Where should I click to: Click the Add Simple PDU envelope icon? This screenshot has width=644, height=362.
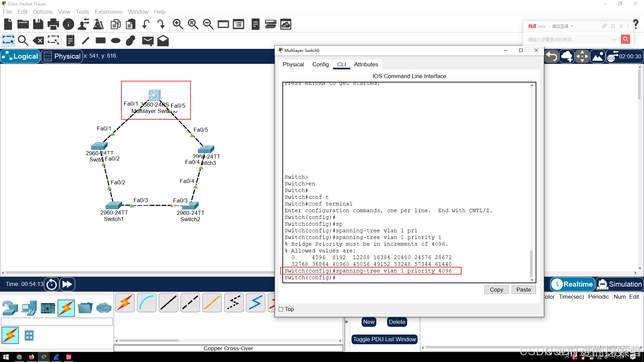pyautogui.click(x=148, y=41)
